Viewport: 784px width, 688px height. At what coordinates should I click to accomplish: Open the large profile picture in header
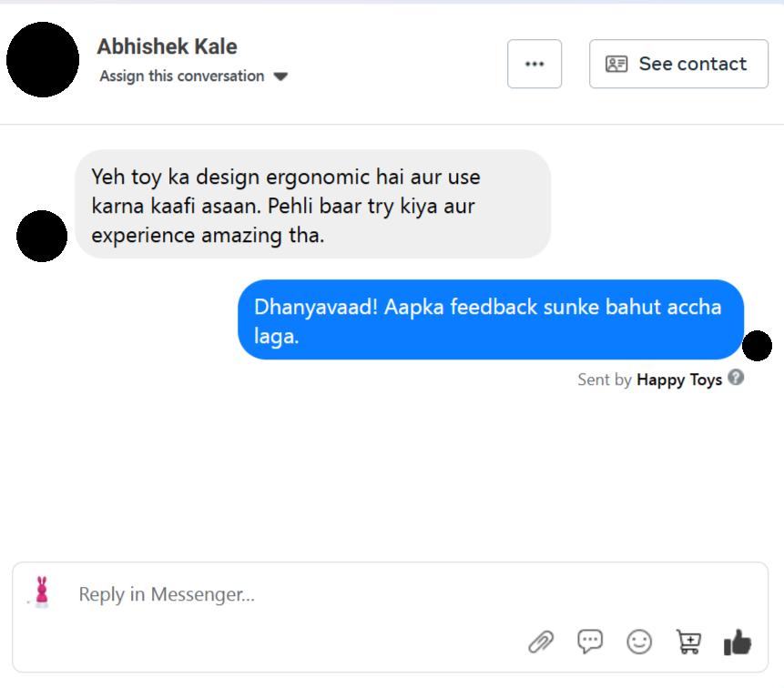43,60
